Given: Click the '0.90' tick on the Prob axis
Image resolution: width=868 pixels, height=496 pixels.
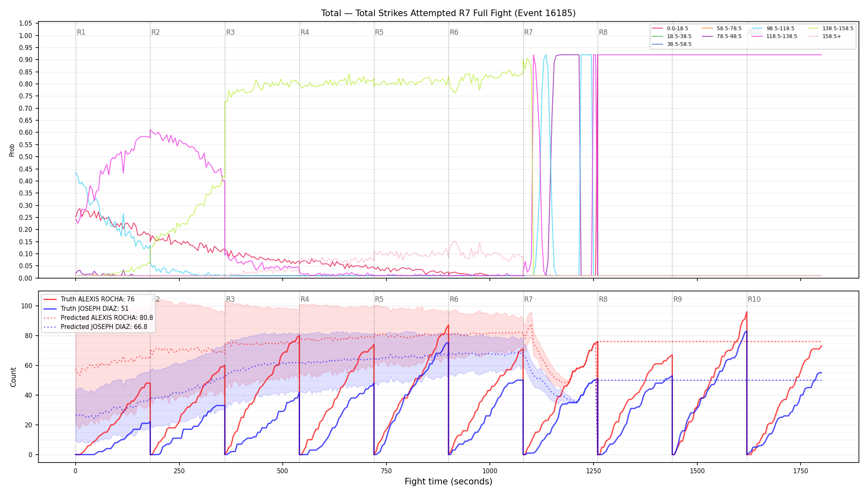Looking at the screenshot, I should 26,60.
